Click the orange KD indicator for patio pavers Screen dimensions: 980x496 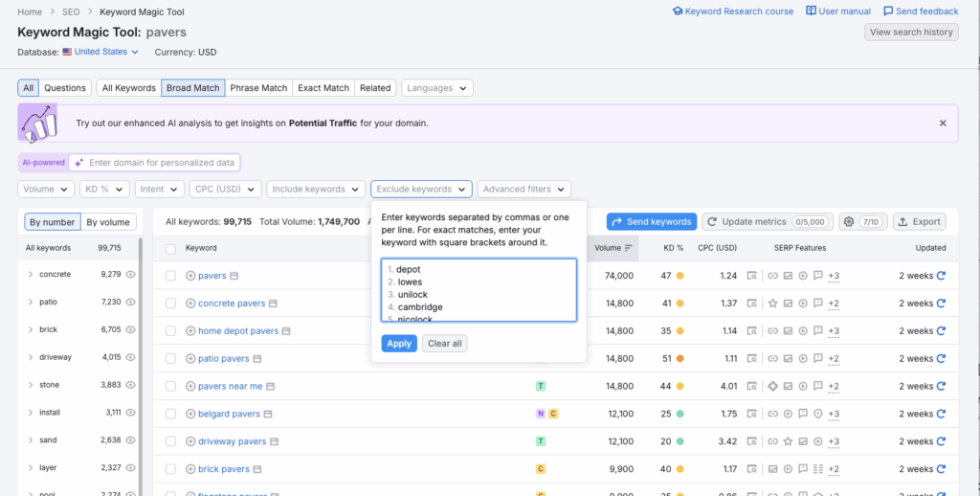(x=679, y=359)
